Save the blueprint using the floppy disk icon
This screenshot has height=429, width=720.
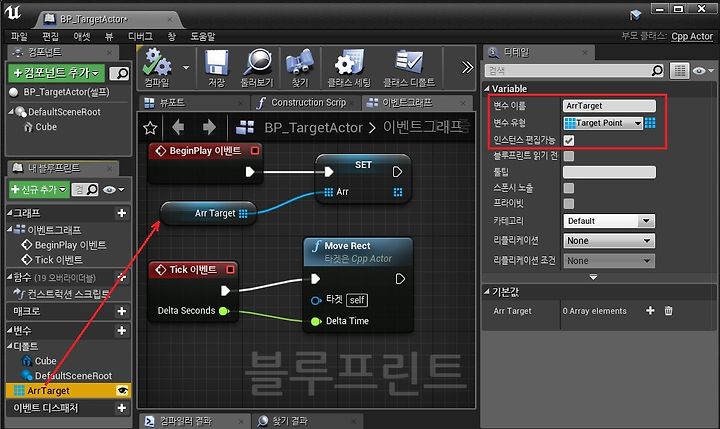click(x=217, y=68)
